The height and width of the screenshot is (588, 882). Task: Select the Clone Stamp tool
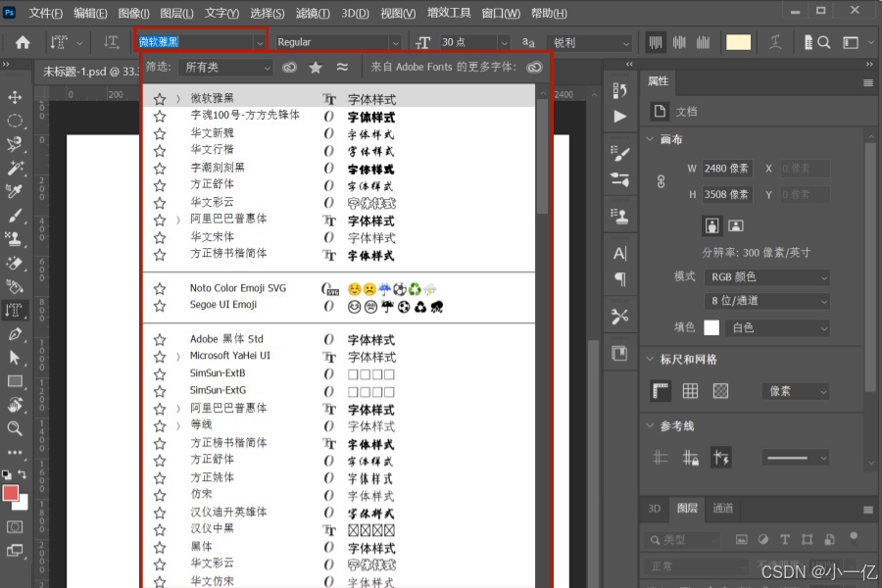tap(15, 239)
